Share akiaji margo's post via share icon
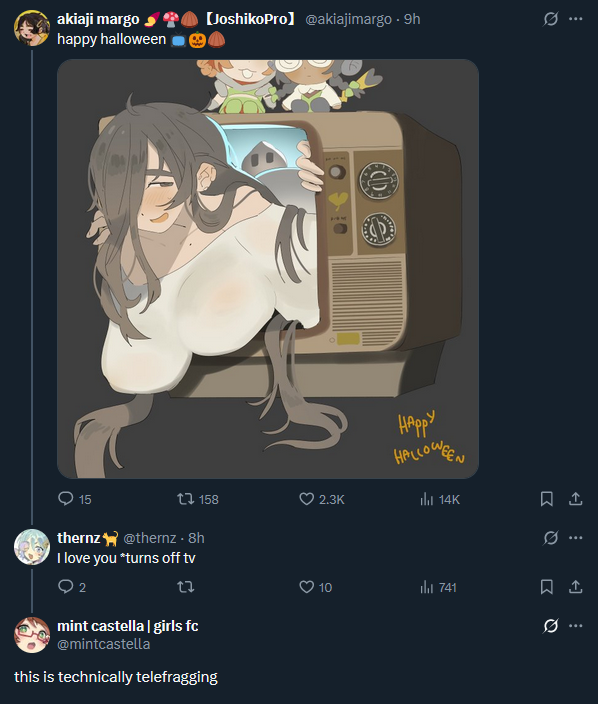The image size is (598, 704). click(x=576, y=499)
